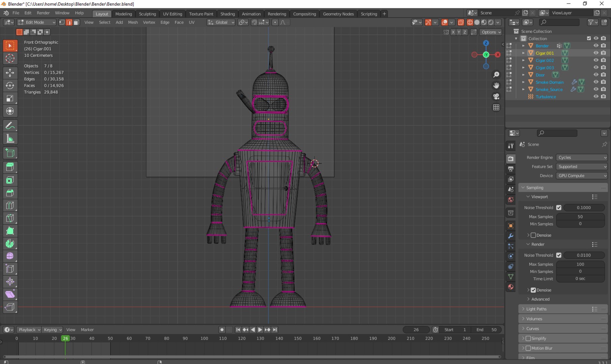The height and width of the screenshot is (364, 611).
Task: Click the outliner search field
Action: pyautogui.click(x=559, y=22)
